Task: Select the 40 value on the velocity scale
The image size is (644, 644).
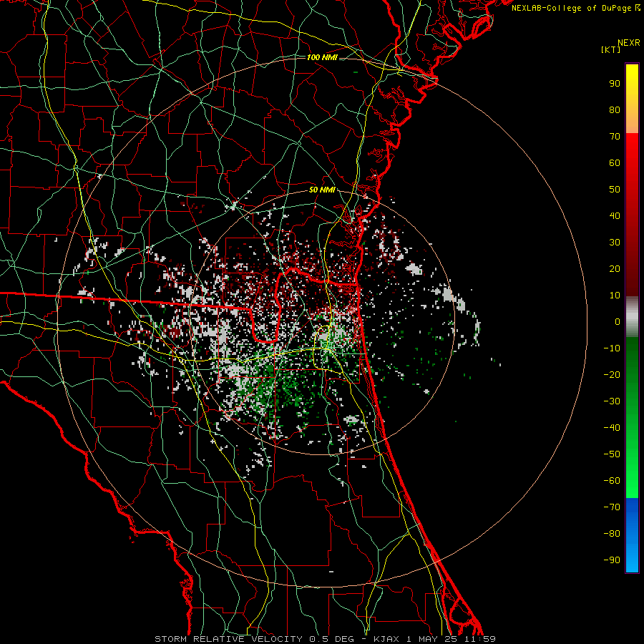Action: [615, 216]
